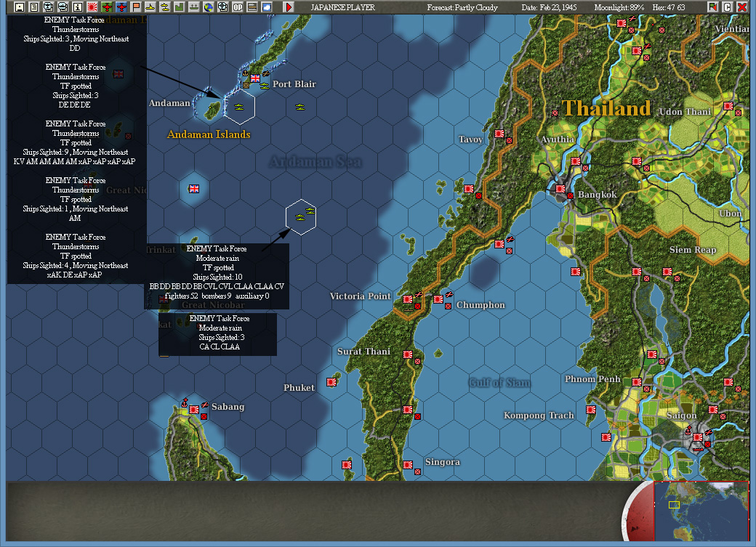The width and height of the screenshot is (756, 547).
Task: Click the 'KV AM AM AM AM xAP' ship list
Action: tap(74, 161)
